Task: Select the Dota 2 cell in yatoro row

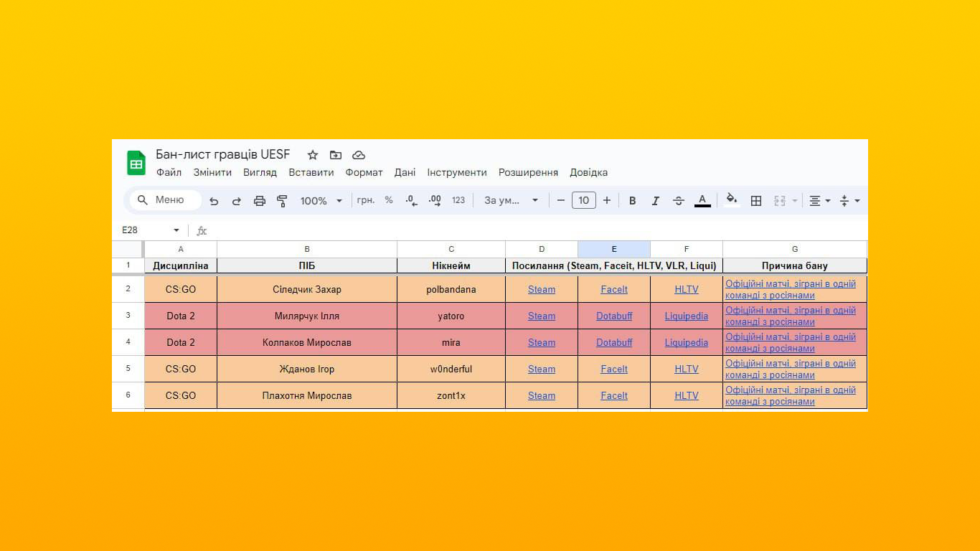Action: [x=181, y=316]
